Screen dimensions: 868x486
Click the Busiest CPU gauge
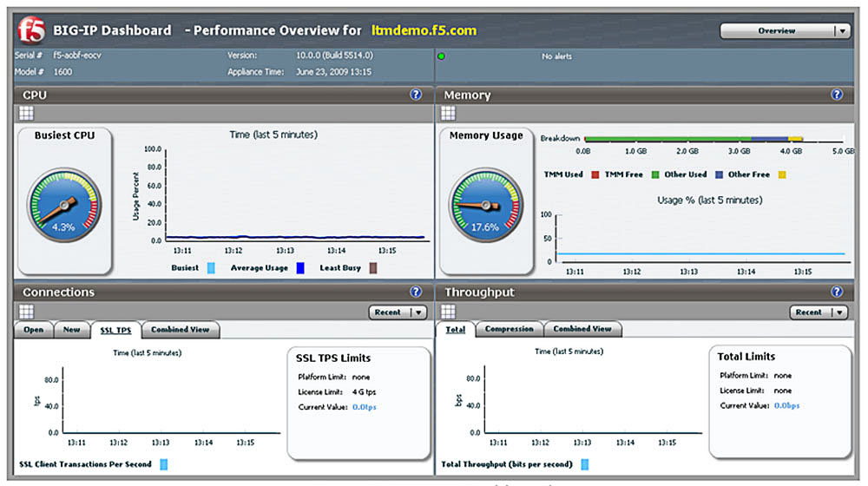tap(64, 205)
